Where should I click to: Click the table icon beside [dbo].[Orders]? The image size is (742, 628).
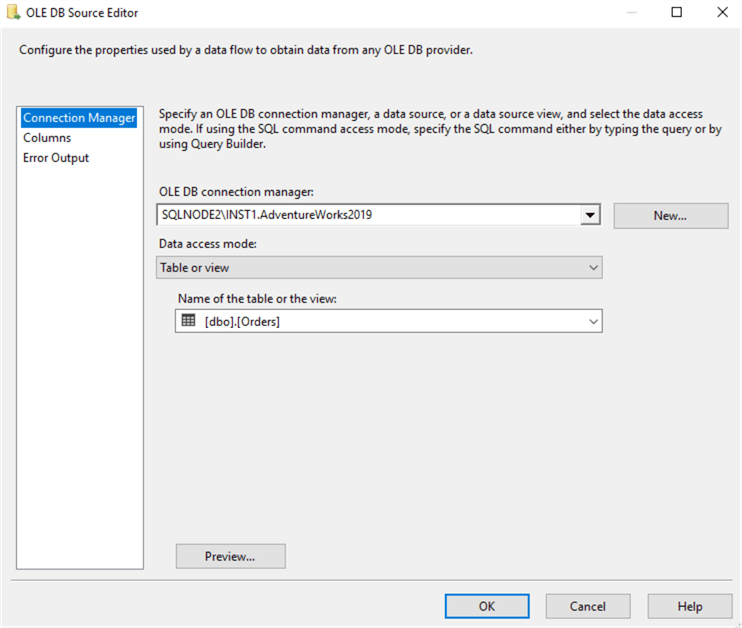click(188, 321)
